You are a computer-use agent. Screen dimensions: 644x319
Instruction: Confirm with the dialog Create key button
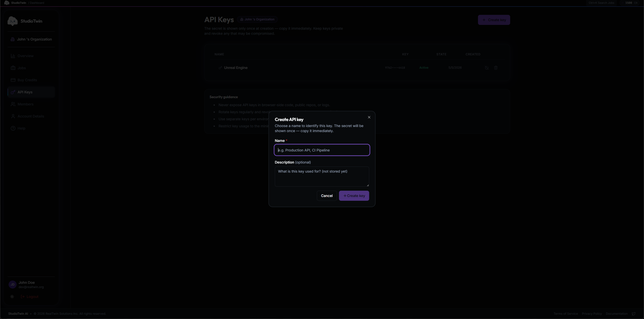coord(354,196)
